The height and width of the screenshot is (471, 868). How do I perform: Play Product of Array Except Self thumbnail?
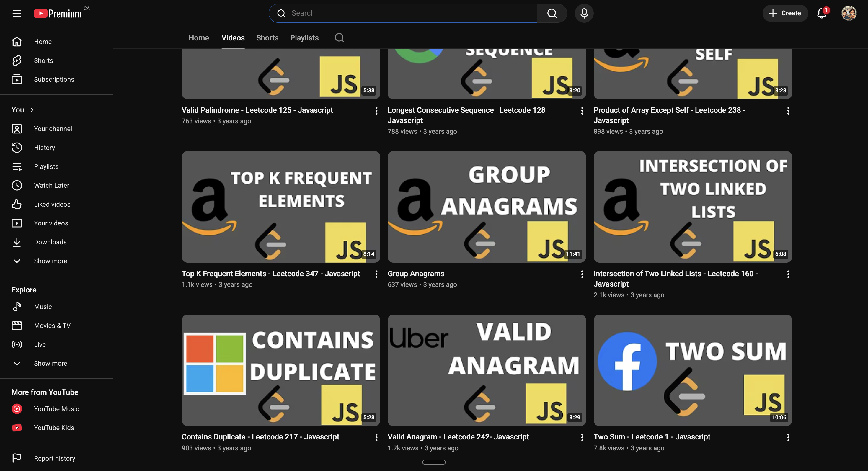coord(692,74)
